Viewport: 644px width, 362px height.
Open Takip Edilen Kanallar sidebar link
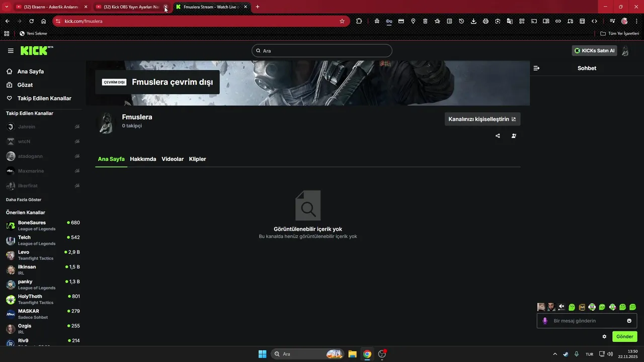(44, 99)
